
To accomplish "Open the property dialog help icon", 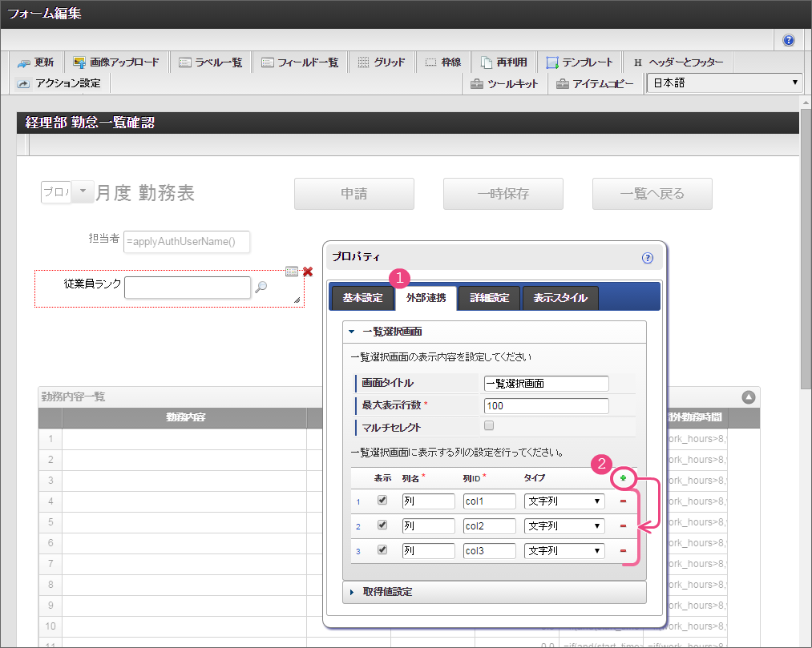I will click(648, 258).
